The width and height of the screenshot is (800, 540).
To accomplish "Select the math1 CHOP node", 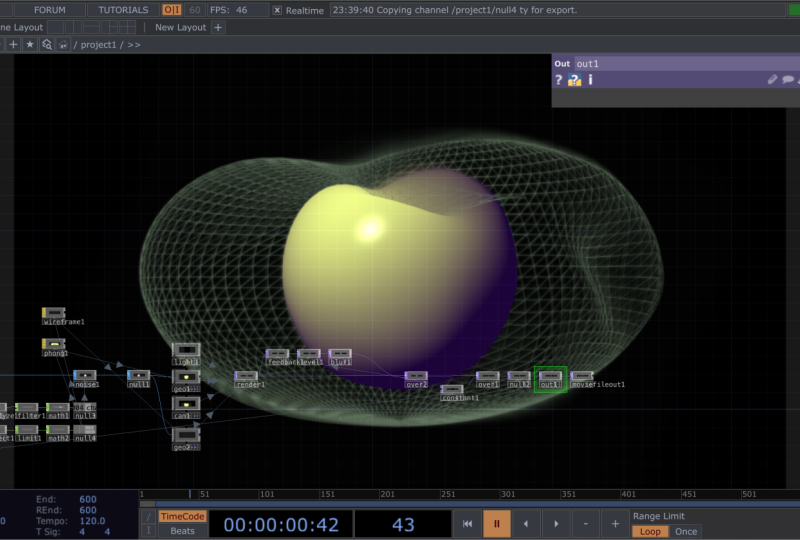I will (58, 407).
